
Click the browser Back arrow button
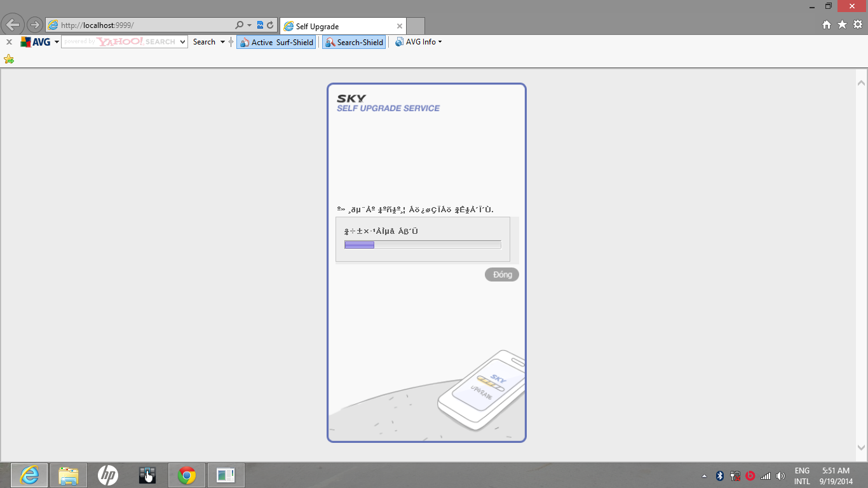[x=13, y=25]
